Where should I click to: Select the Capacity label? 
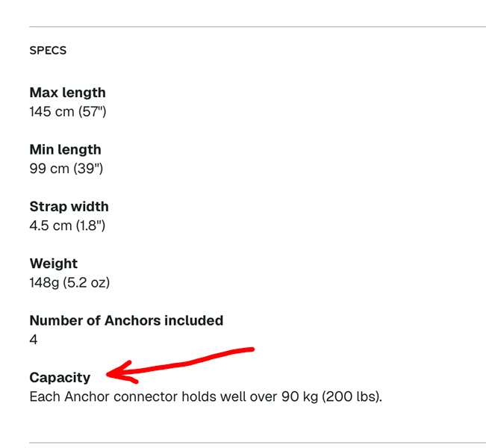point(60,378)
